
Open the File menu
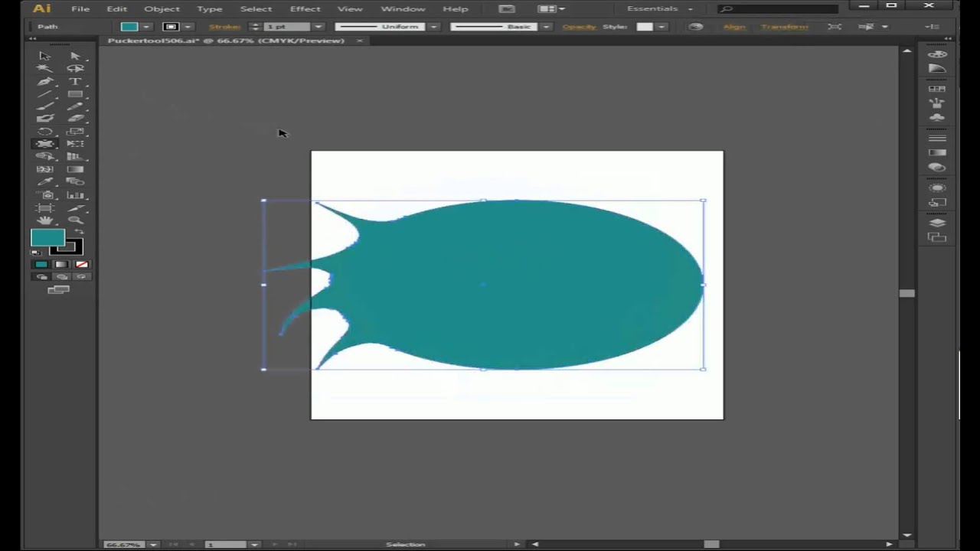(80, 8)
